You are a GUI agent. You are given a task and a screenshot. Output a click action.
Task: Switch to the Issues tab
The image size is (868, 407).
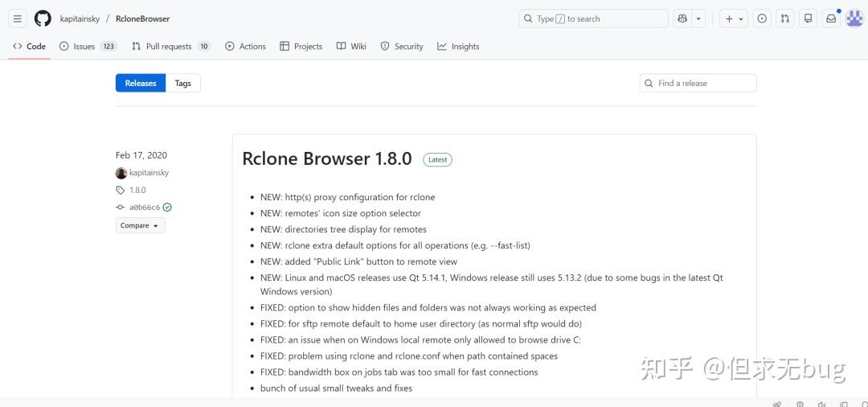(x=88, y=47)
